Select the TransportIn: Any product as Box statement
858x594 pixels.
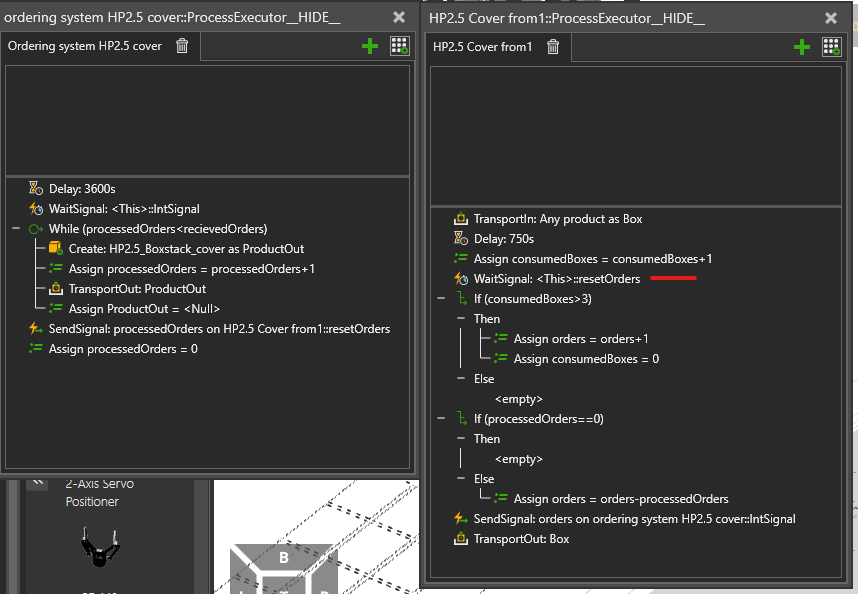click(x=557, y=219)
